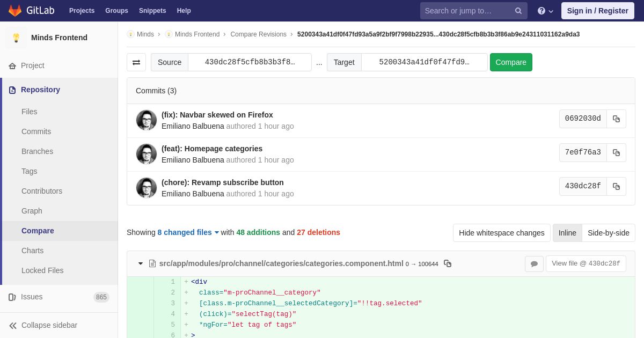This screenshot has width=644, height=338.
Task: Click Compare Revisions breadcrumb link
Action: coord(259,34)
